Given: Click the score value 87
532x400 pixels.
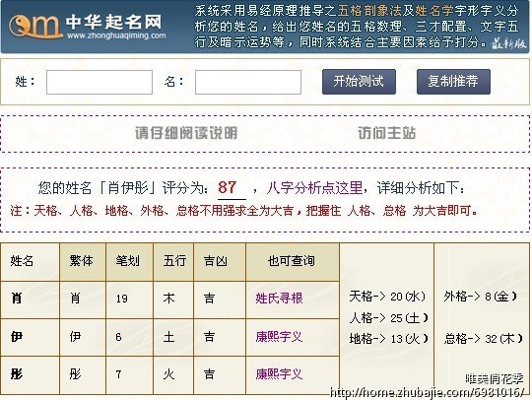Looking at the screenshot, I should tap(228, 187).
